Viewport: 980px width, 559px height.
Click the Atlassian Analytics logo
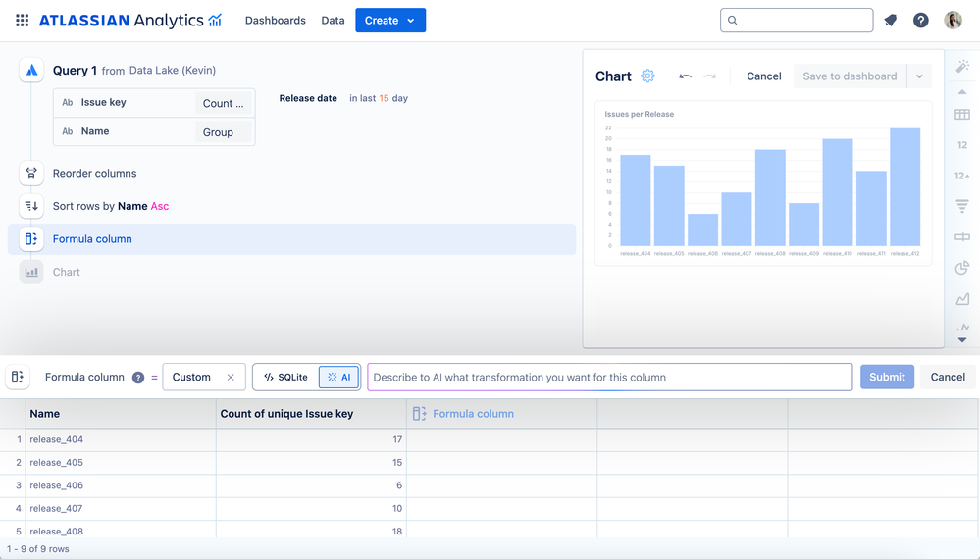pyautogui.click(x=130, y=20)
